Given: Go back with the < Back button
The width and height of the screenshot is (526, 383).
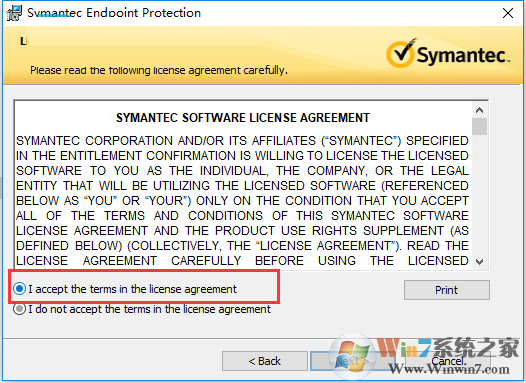Looking at the screenshot, I should click(265, 361).
